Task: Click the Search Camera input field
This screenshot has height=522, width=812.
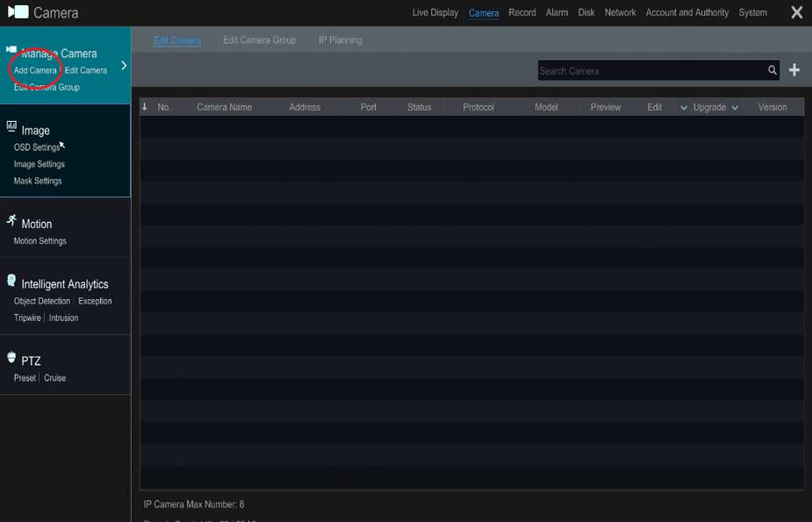Action: tap(651, 70)
